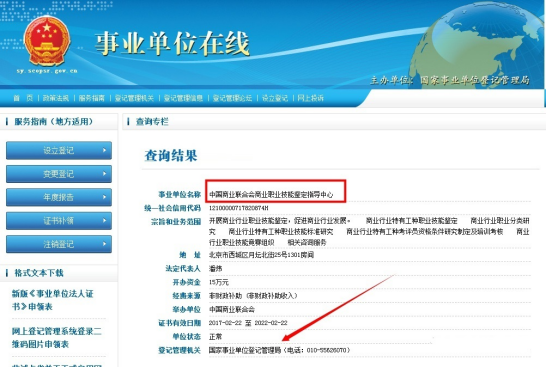The width and height of the screenshot is (547, 368).
Task: Click the 法定代表人 field label
Action: pos(183,269)
